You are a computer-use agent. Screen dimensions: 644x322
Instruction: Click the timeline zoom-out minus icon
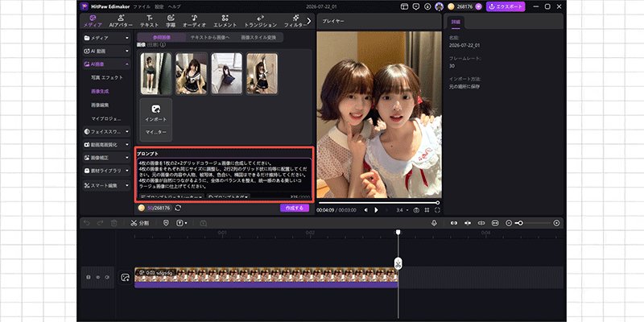coord(509,223)
